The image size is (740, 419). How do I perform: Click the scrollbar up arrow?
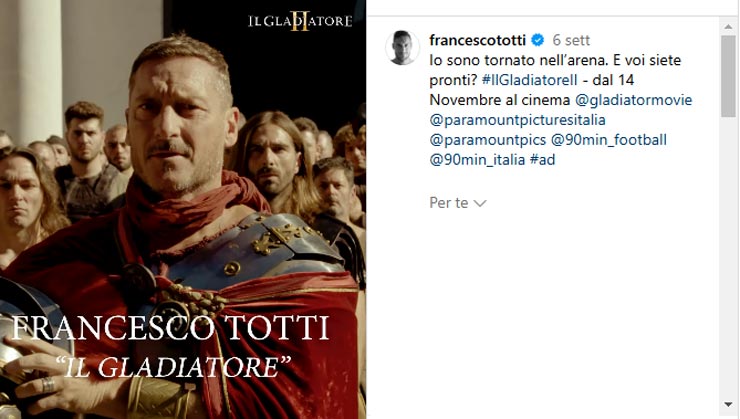click(729, 27)
